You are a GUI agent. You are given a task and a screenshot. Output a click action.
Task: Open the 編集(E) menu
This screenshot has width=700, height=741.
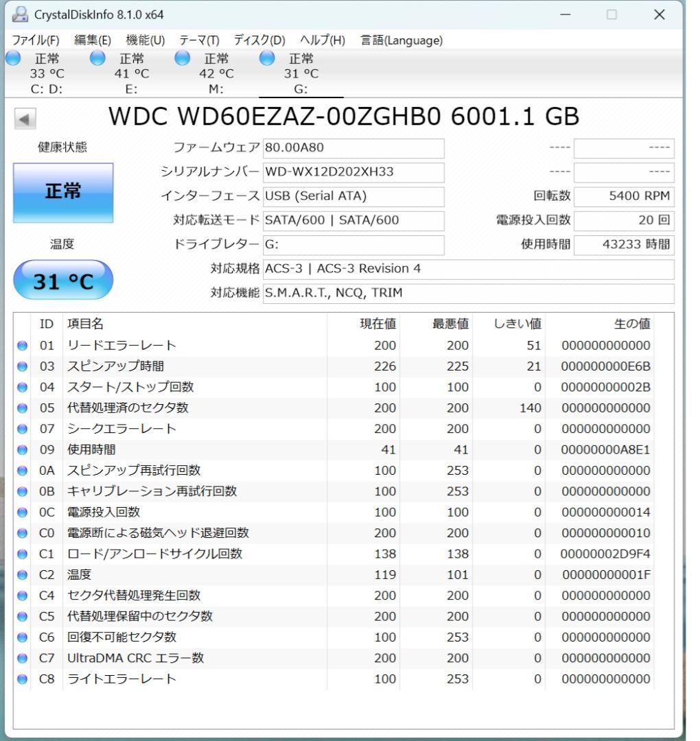click(x=93, y=40)
